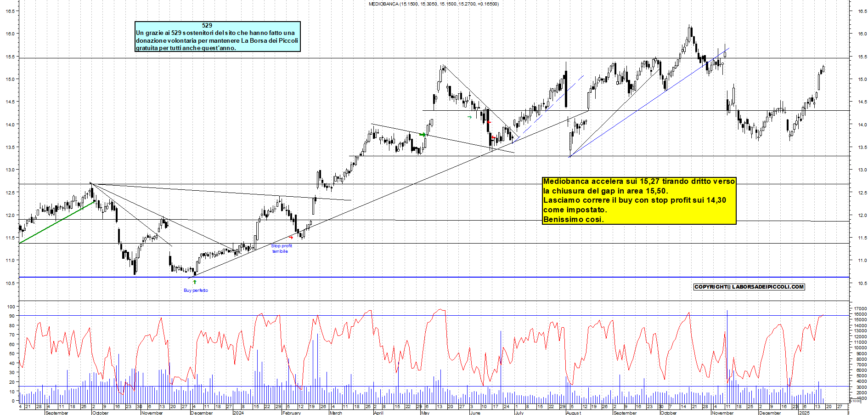
Task: Click the '10.5' label on the right price axis
Action: tap(862, 284)
